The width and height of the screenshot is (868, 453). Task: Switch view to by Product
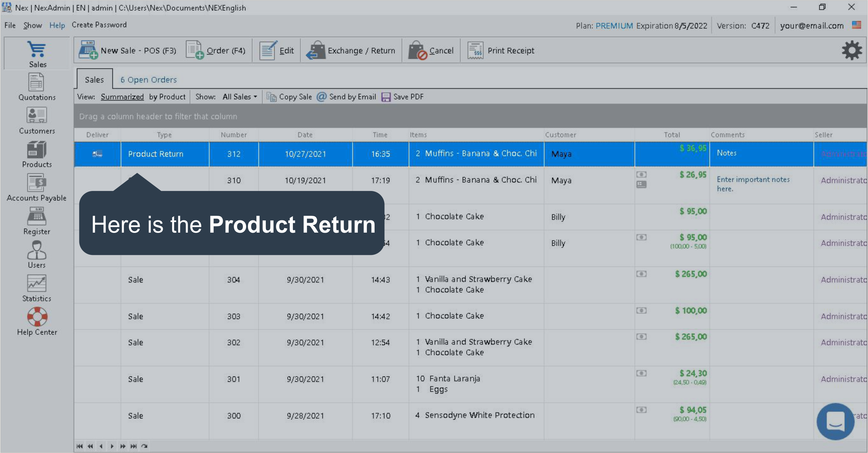pyautogui.click(x=167, y=97)
